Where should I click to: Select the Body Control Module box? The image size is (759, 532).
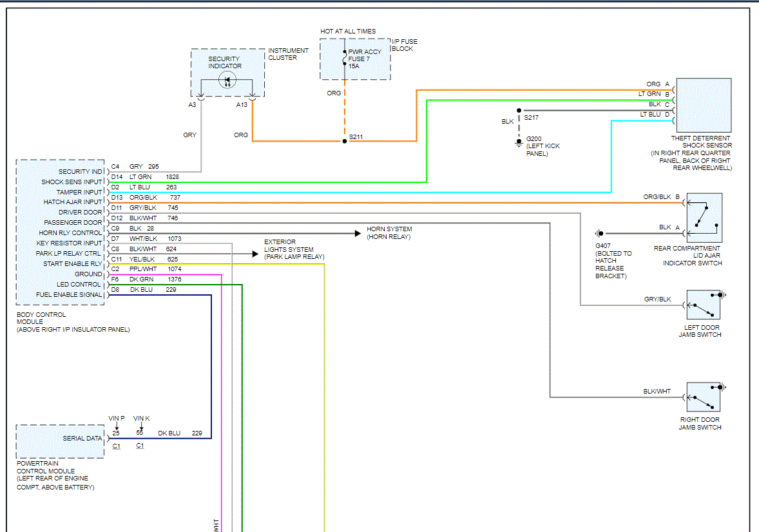click(60, 232)
